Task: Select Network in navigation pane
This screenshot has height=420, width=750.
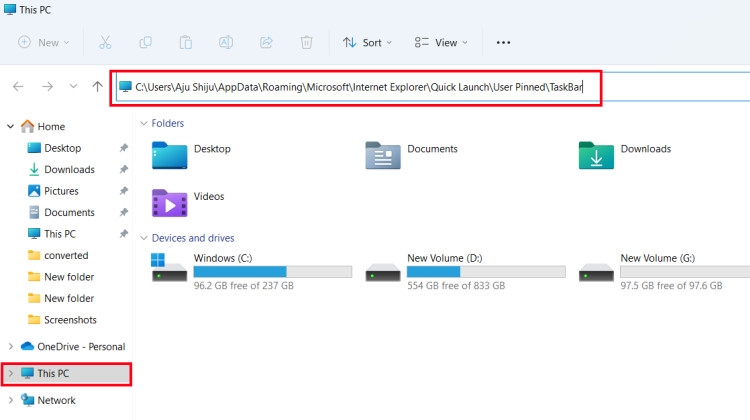Action: pos(56,400)
